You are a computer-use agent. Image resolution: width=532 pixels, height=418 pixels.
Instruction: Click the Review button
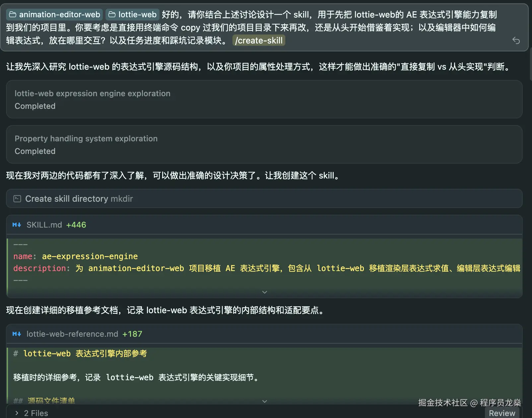[x=502, y=413]
